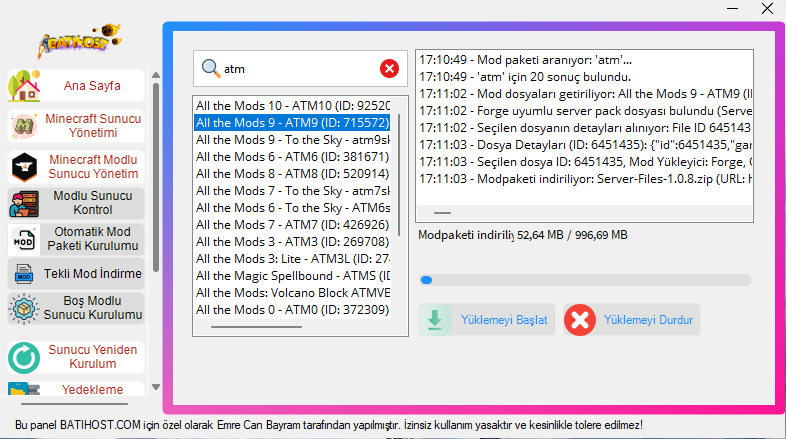Minimize the BatiHost window
This screenshot has height=439, width=786.
pos(732,9)
